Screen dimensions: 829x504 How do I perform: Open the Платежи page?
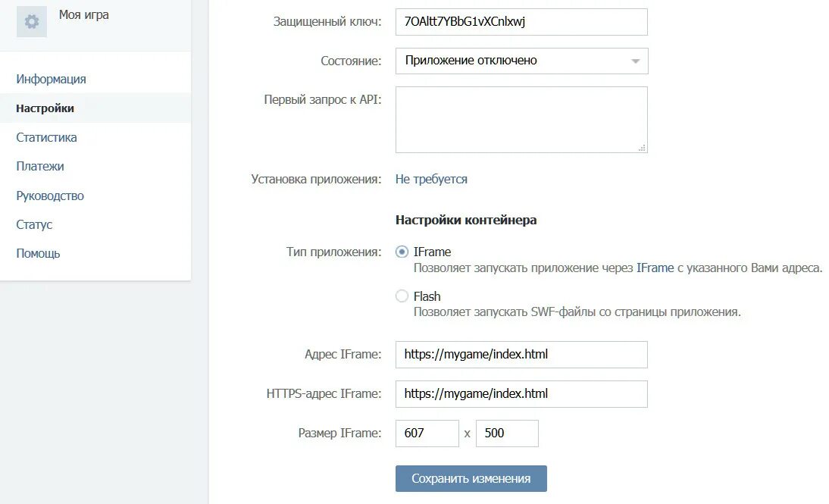coord(40,166)
